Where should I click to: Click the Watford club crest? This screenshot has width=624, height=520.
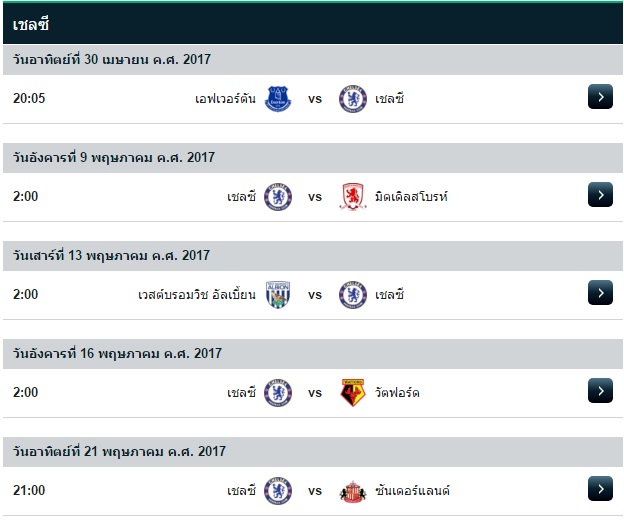point(353,392)
